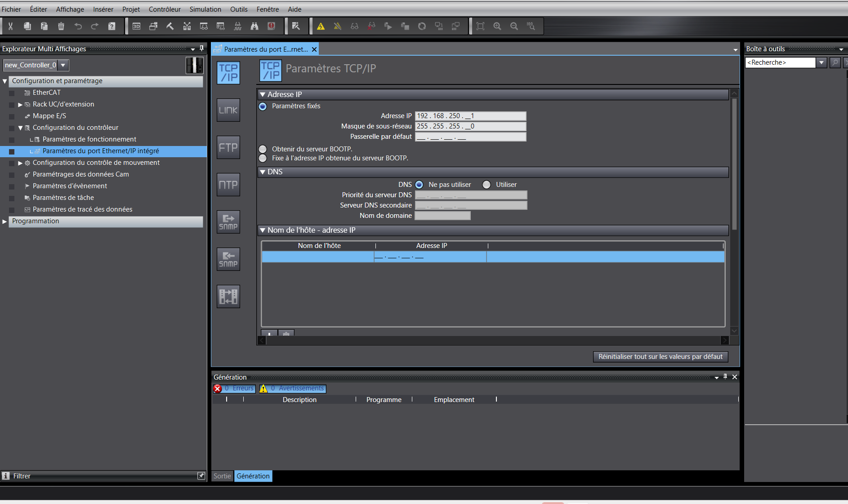
Task: Click the 'Passerelle par défaut' input field
Action: (x=470, y=137)
